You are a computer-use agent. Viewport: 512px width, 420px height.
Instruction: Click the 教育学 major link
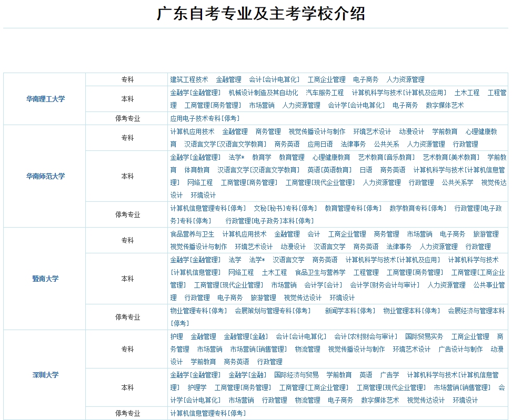[x=262, y=157]
